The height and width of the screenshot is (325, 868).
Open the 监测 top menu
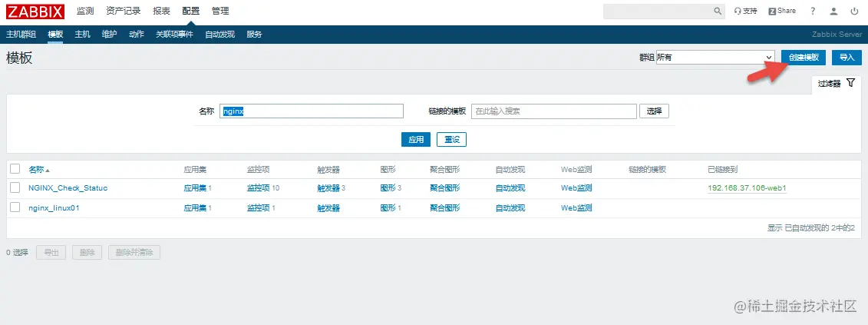(85, 11)
